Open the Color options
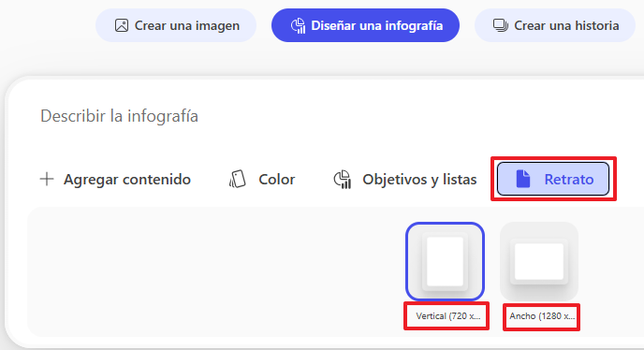Viewport: 644px width, 350px height. 262,179
